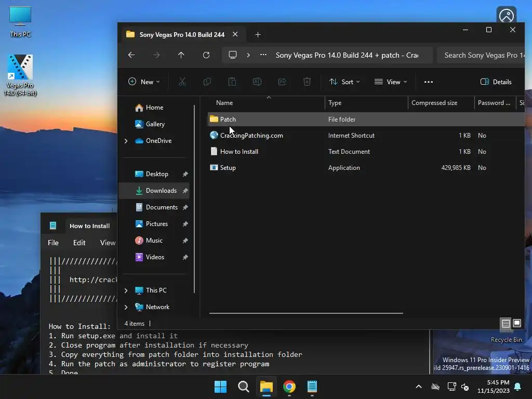Screen dimensions: 532x399
Task: Refresh the current folder view
Action: point(206,55)
